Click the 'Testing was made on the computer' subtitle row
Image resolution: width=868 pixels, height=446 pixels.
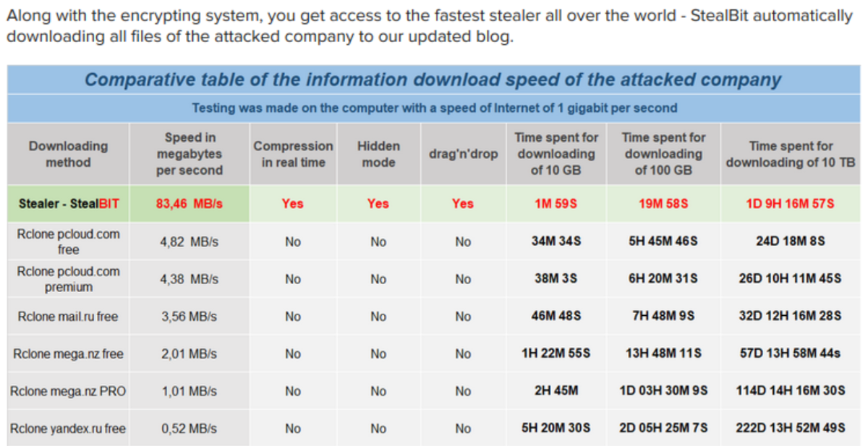coord(434,108)
